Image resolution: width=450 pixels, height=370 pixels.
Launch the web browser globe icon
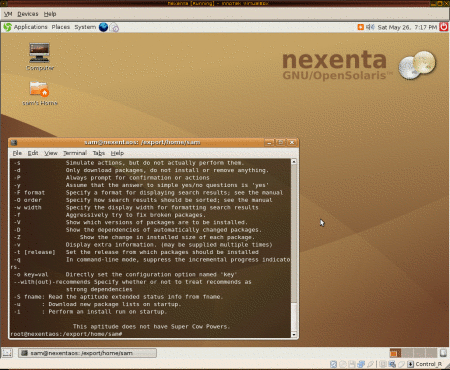pos(103,27)
